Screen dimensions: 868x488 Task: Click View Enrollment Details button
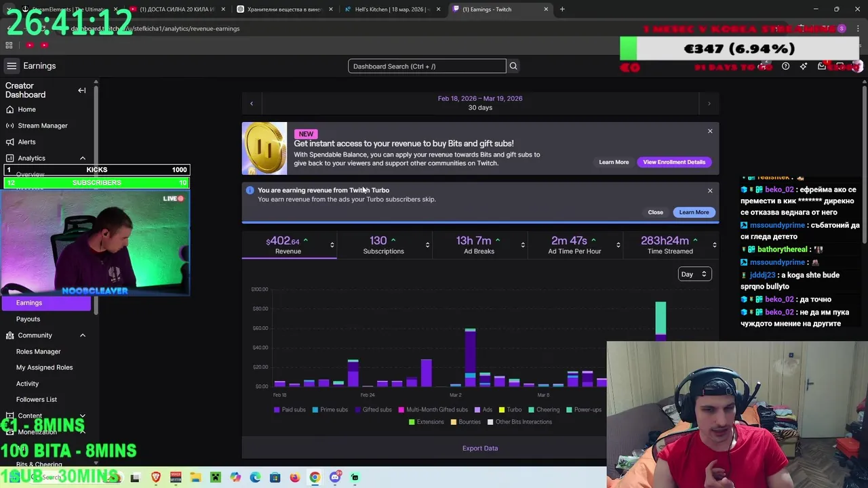[x=674, y=162]
